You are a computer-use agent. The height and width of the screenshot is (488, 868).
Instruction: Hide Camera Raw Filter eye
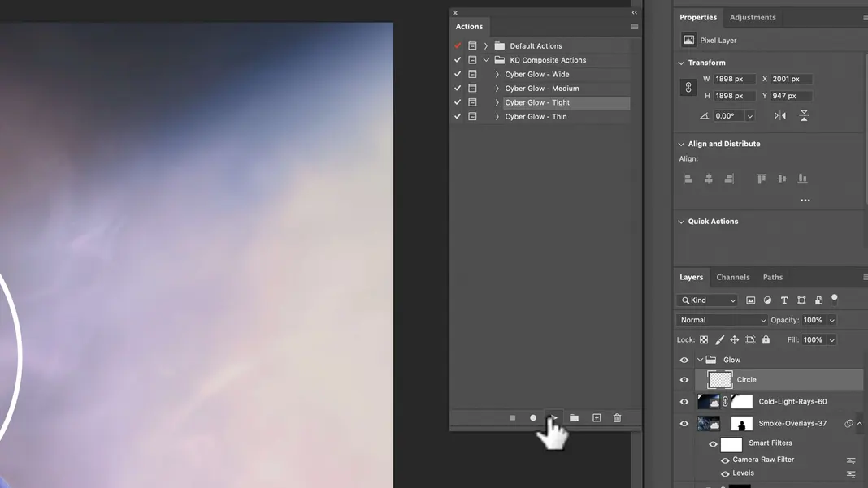[725, 460]
